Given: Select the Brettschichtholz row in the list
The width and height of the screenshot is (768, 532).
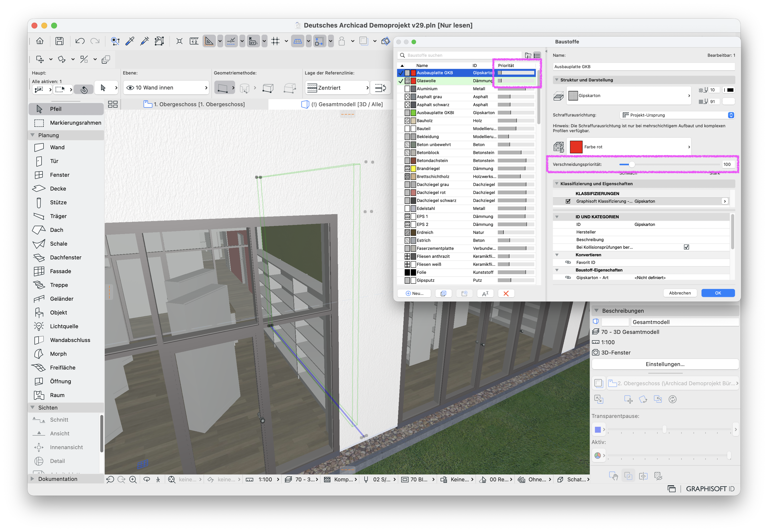Looking at the screenshot, I should click(467, 177).
